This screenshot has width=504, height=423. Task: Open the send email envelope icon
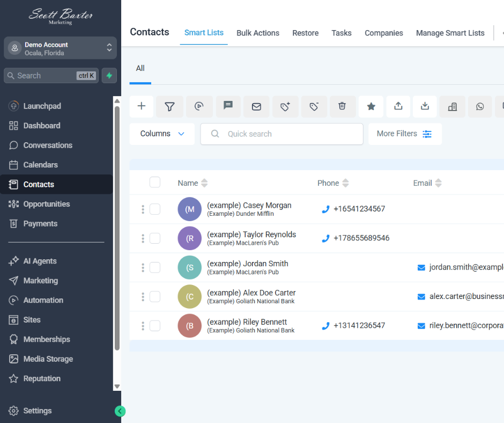256,106
